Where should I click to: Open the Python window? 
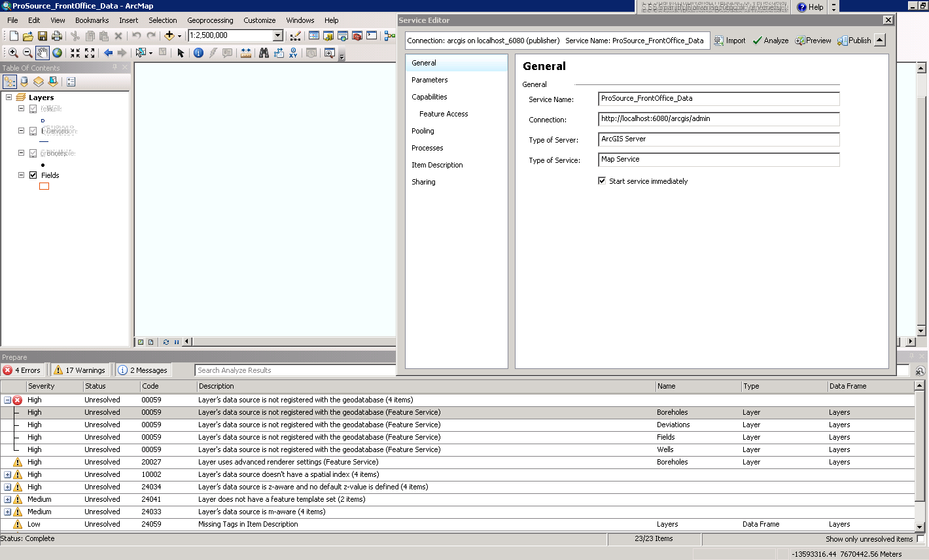coord(372,36)
